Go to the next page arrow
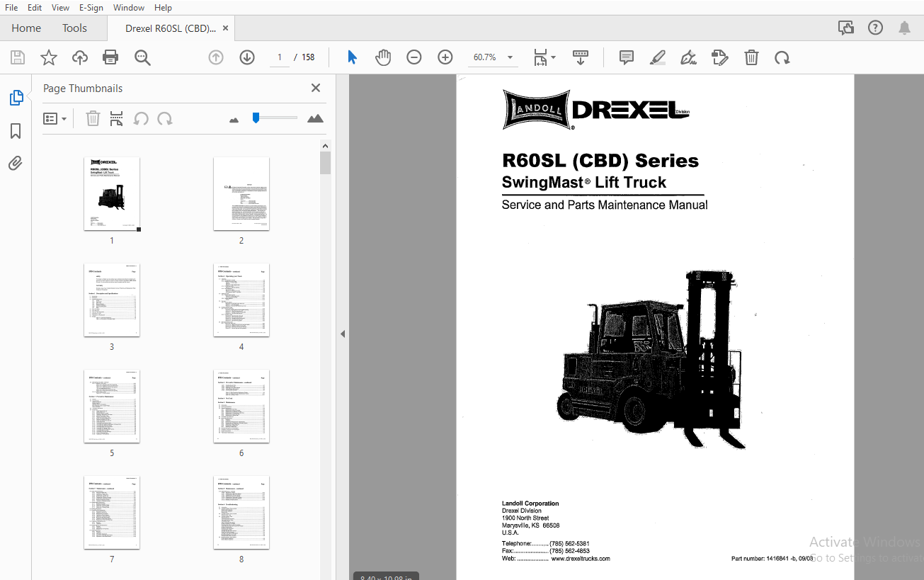 pyautogui.click(x=247, y=57)
